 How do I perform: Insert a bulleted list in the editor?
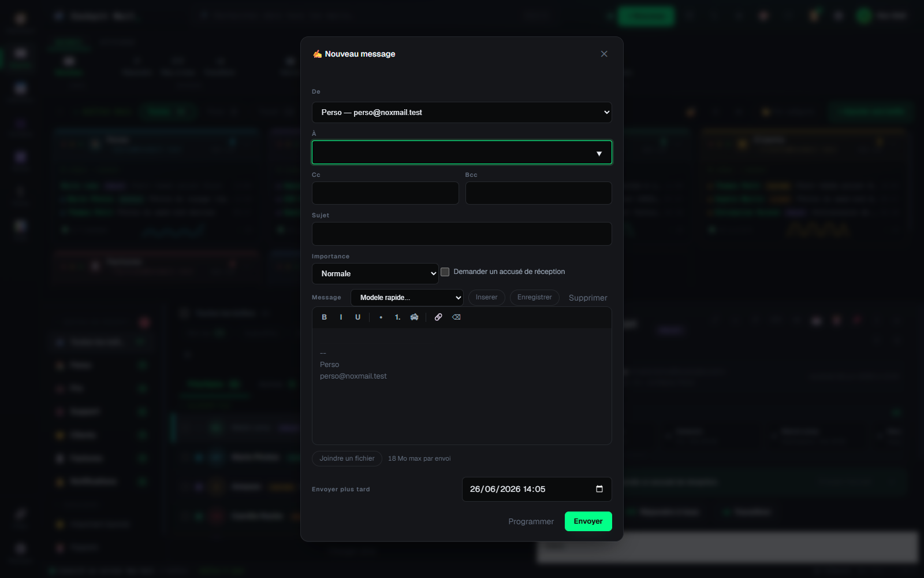(381, 317)
